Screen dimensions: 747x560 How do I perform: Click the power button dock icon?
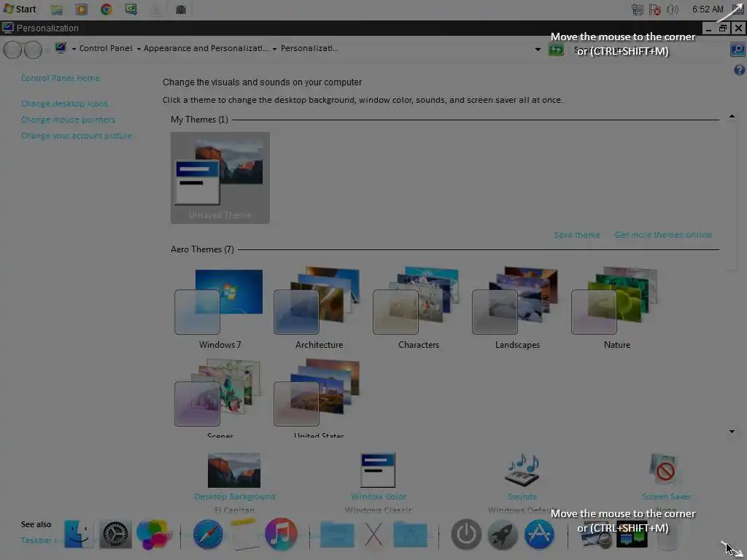coord(466,534)
